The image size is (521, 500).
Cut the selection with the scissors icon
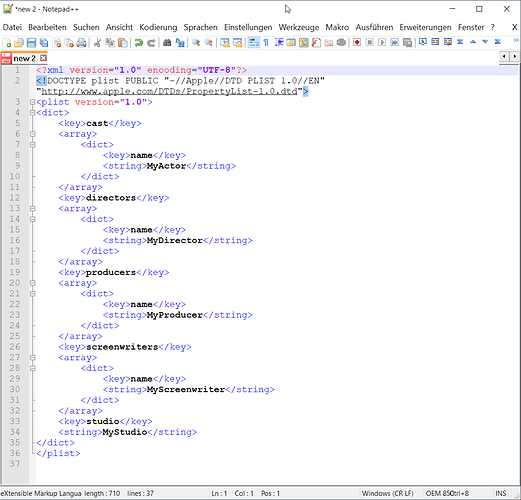tap(97, 43)
